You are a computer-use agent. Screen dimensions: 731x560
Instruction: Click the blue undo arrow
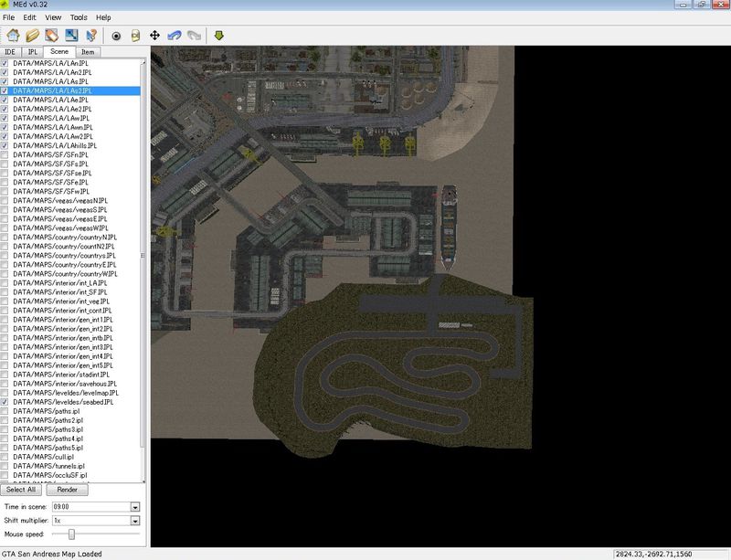click(x=175, y=36)
